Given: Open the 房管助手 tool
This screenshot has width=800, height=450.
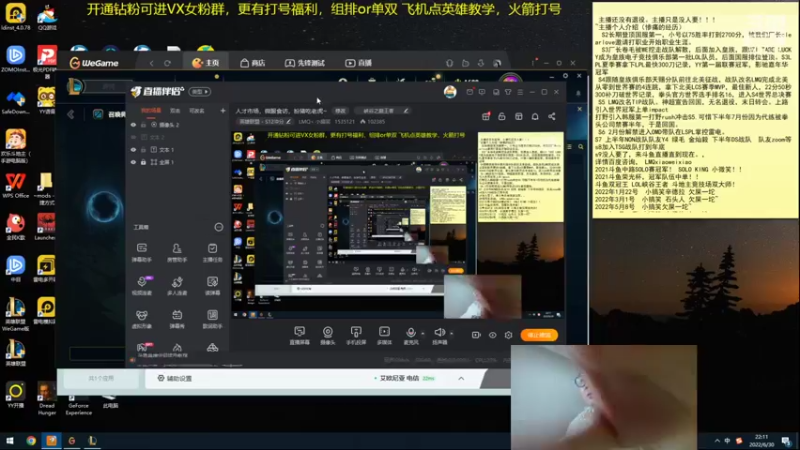Looking at the screenshot, I should click(177, 252).
